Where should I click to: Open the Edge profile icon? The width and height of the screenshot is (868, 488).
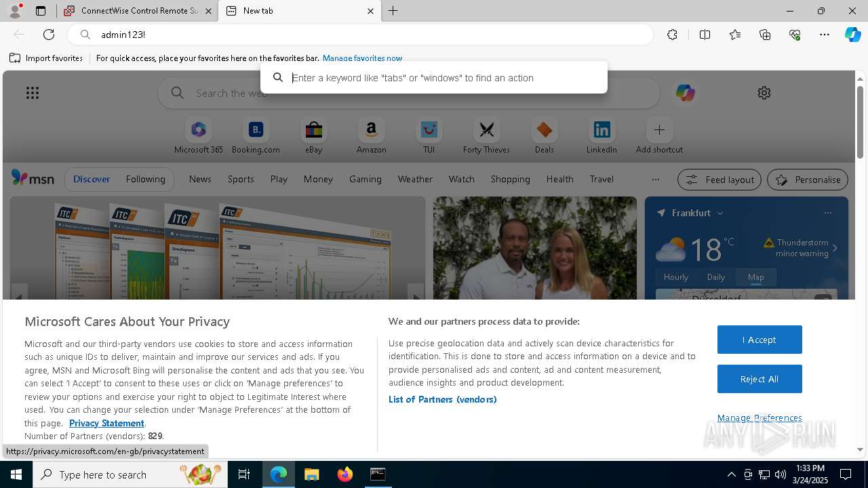(14, 10)
